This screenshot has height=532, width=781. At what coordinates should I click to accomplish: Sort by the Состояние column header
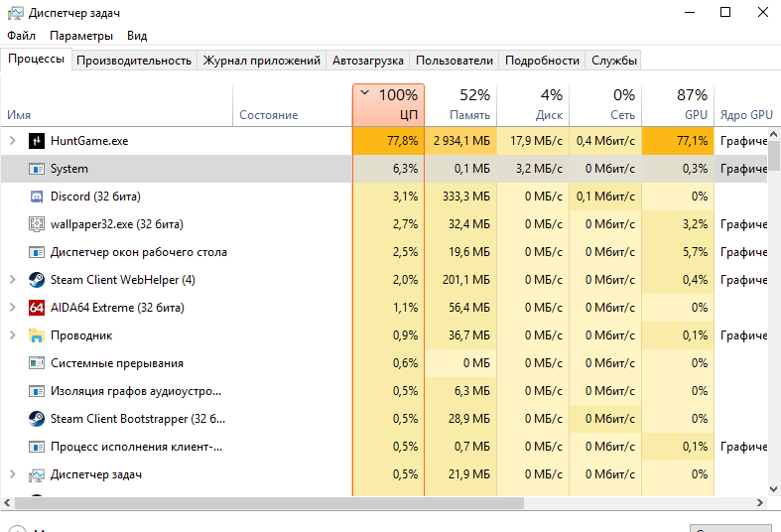coord(293,105)
